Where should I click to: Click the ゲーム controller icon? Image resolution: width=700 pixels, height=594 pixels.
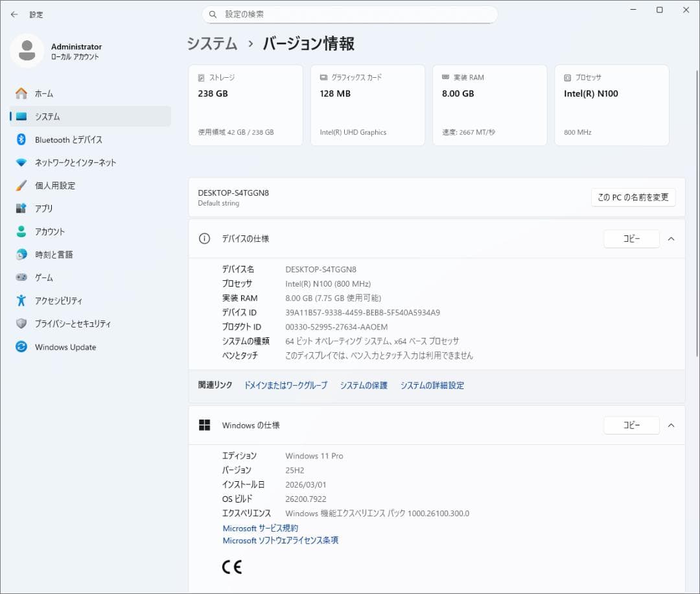click(x=21, y=278)
